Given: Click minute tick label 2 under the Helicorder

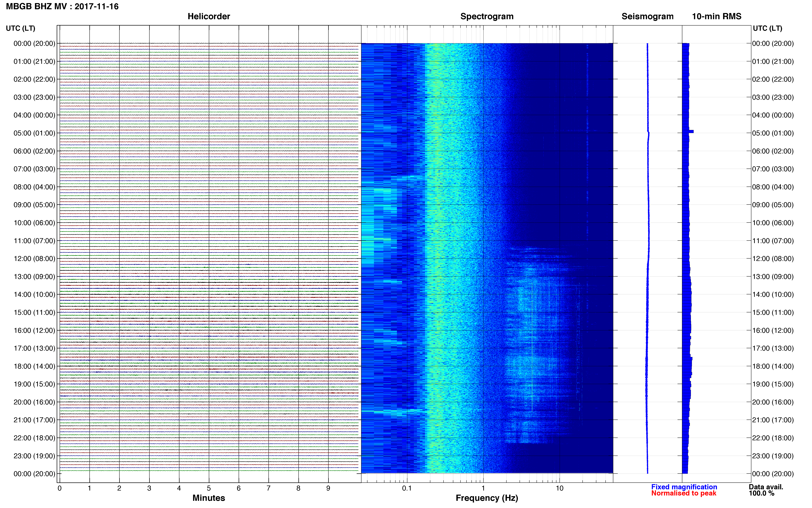Looking at the screenshot, I should pos(119,488).
